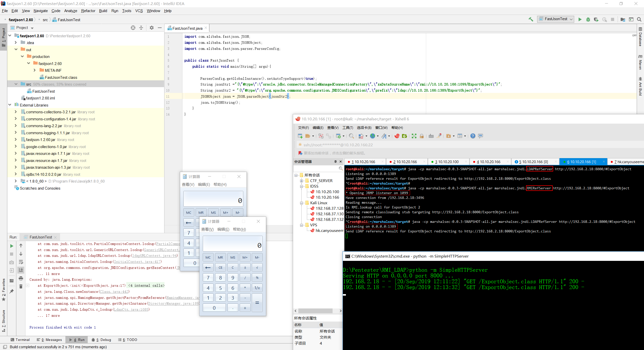
Task: Click the fullscreen icon in Xshell toolbar
Action: pos(414,136)
